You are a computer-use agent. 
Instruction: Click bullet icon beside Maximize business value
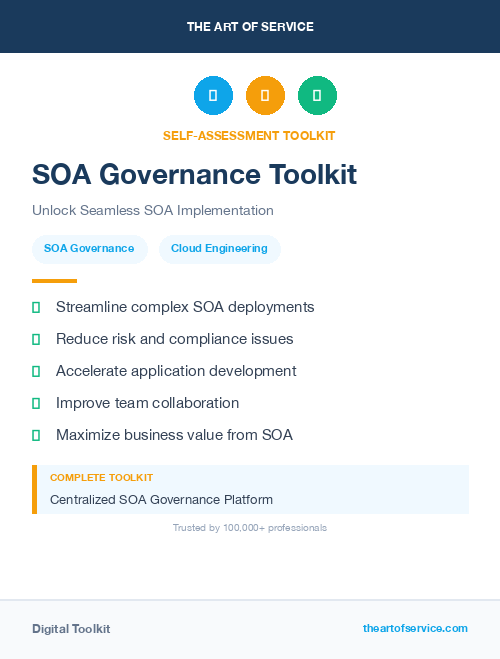point(36,435)
